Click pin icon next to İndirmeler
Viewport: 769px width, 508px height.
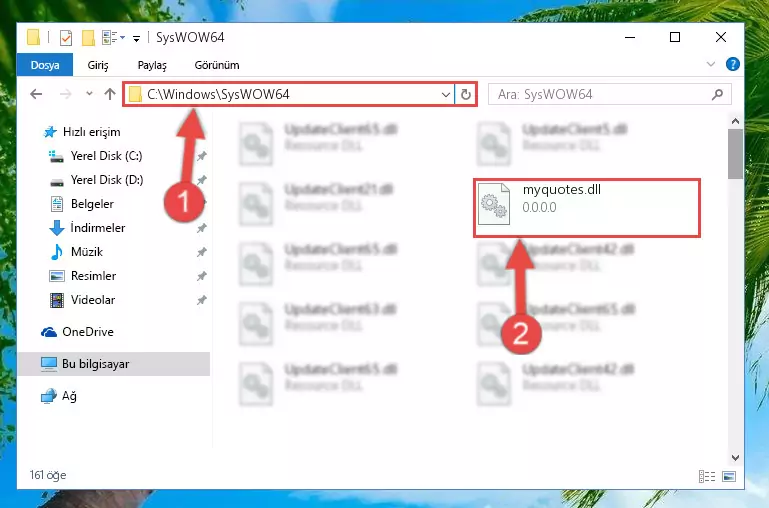pyautogui.click(x=201, y=228)
